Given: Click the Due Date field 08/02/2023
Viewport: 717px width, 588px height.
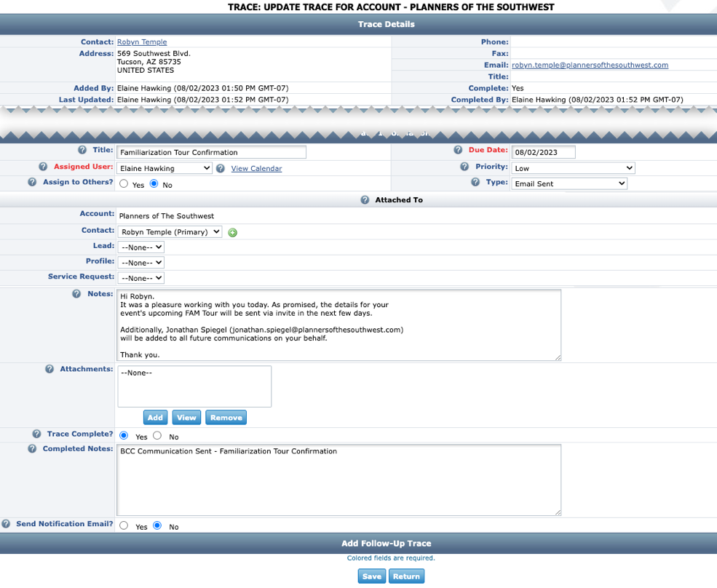Looking at the screenshot, I should coord(543,152).
